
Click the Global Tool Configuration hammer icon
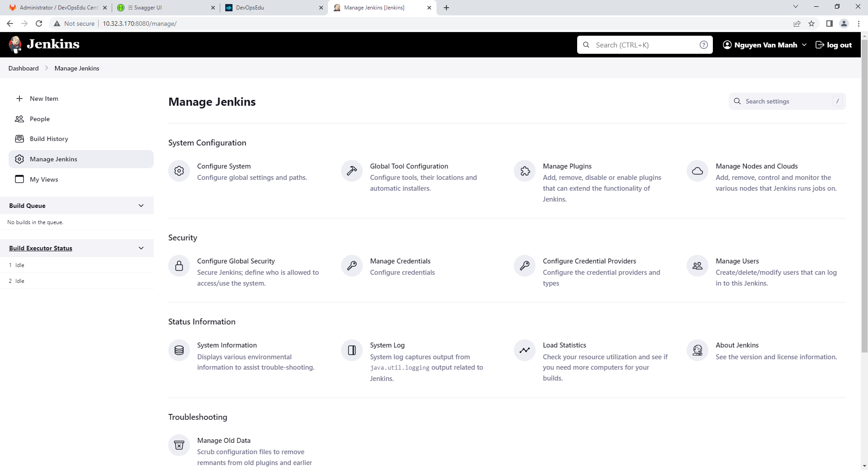click(x=352, y=171)
